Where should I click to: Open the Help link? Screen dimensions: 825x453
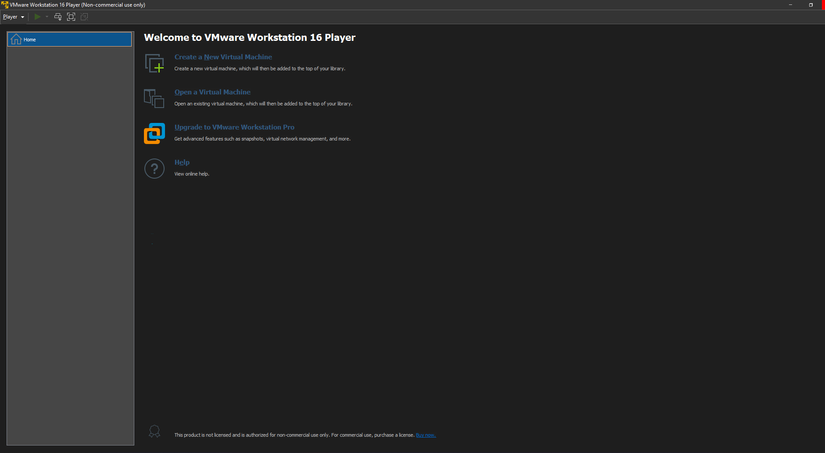coord(182,163)
